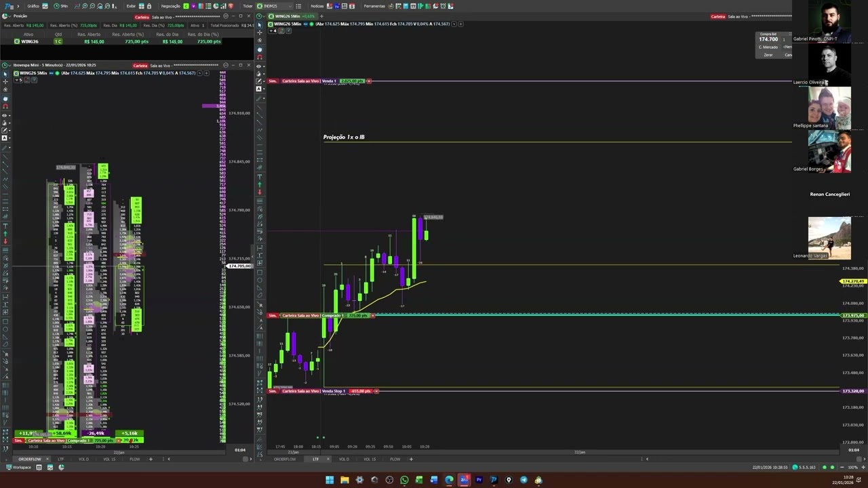Viewport: 868px width, 488px height.
Task: Click the C. Mercado button in order widget
Action: pyautogui.click(x=768, y=47)
